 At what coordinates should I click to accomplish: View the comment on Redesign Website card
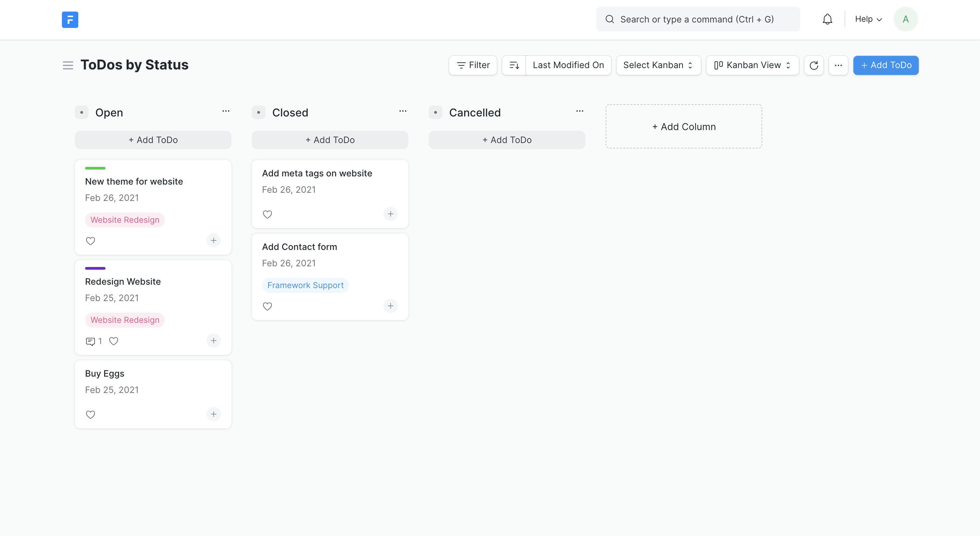(91, 341)
